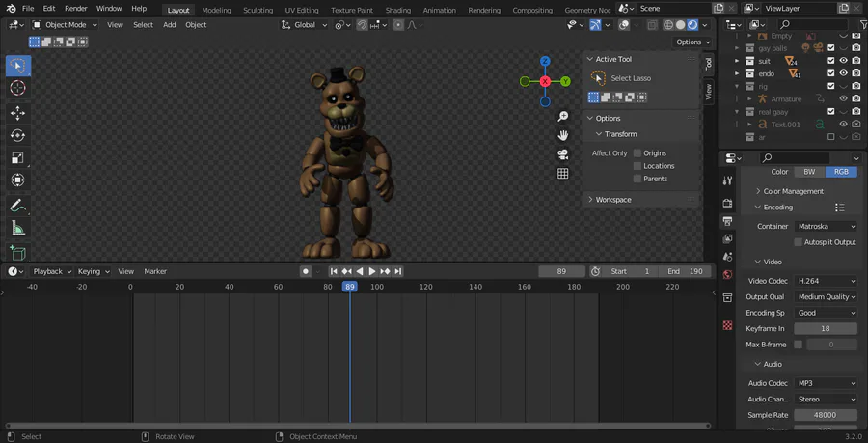Open the Texture properties tab icon

coord(728,325)
